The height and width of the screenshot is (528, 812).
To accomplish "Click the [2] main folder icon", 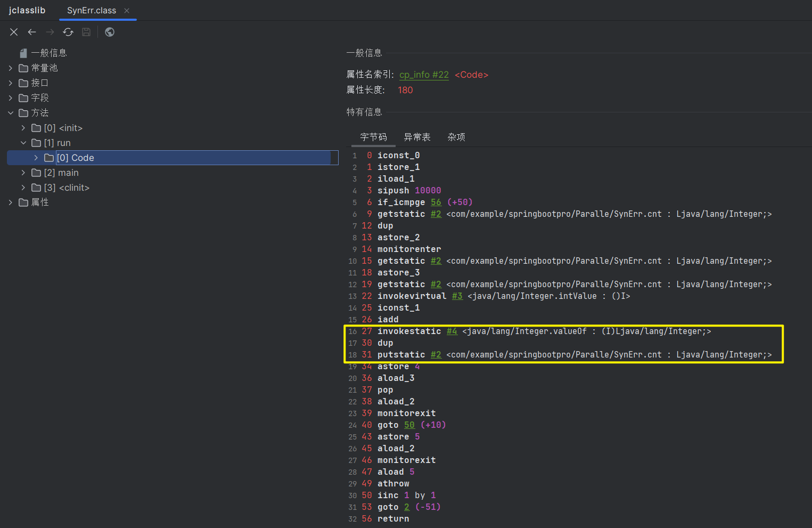I will tap(36, 173).
